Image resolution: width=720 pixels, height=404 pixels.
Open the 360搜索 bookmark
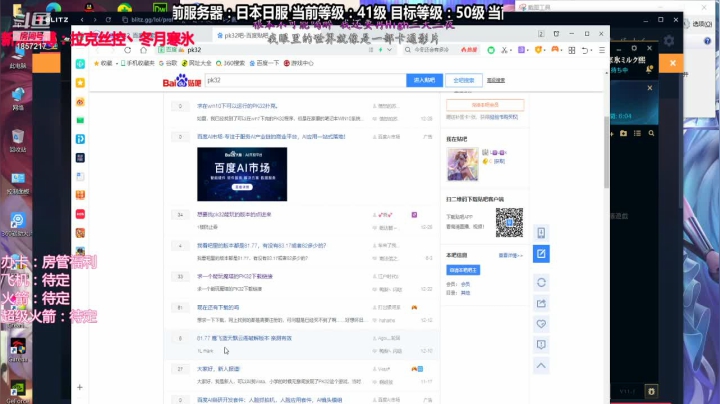[x=231, y=63]
